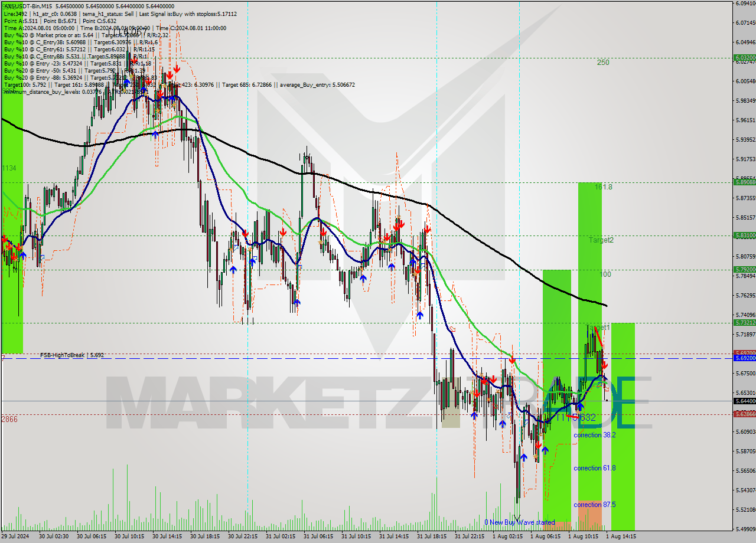This screenshot has width=756, height=543.
Task: Click the '29 Jul 2024' time axis label
Action: click(x=15, y=537)
